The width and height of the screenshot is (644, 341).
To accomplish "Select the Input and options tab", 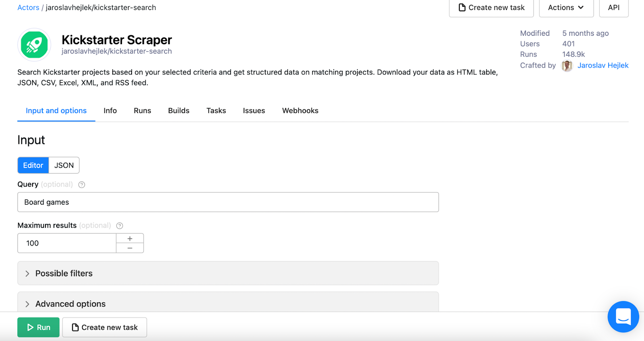I will pyautogui.click(x=56, y=111).
